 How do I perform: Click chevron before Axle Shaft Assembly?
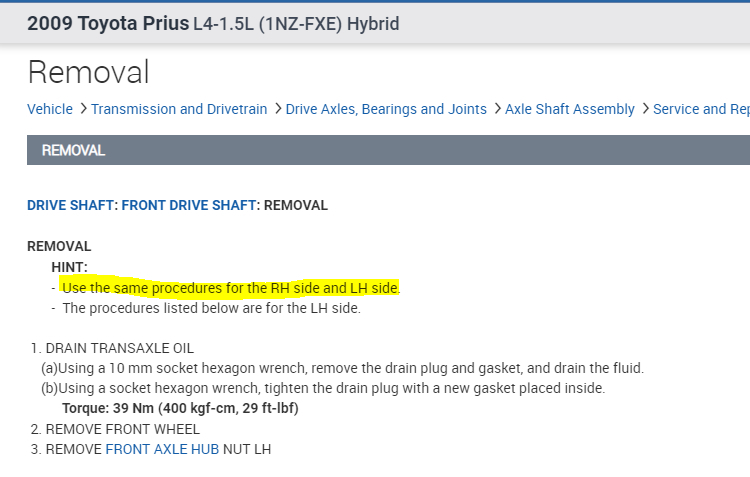pos(497,109)
